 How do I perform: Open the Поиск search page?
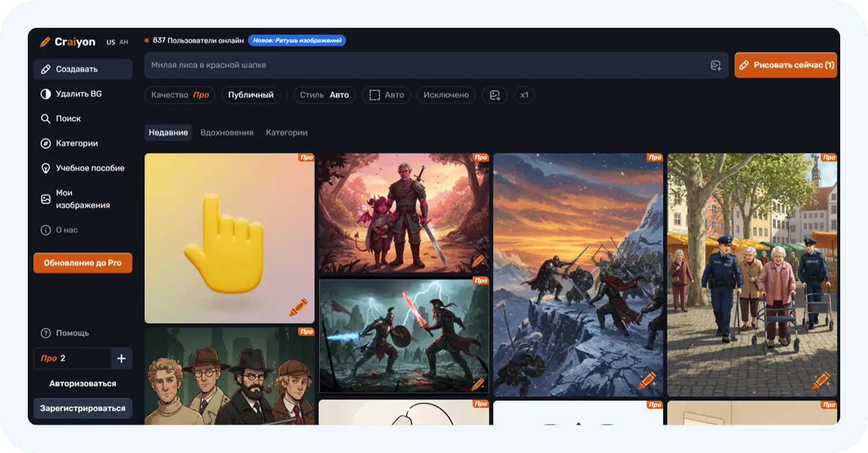68,119
